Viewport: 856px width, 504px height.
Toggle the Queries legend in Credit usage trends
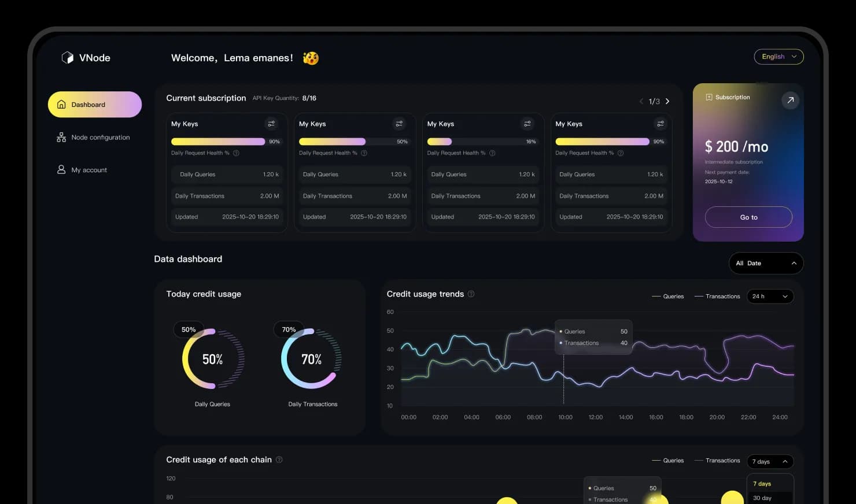click(668, 296)
